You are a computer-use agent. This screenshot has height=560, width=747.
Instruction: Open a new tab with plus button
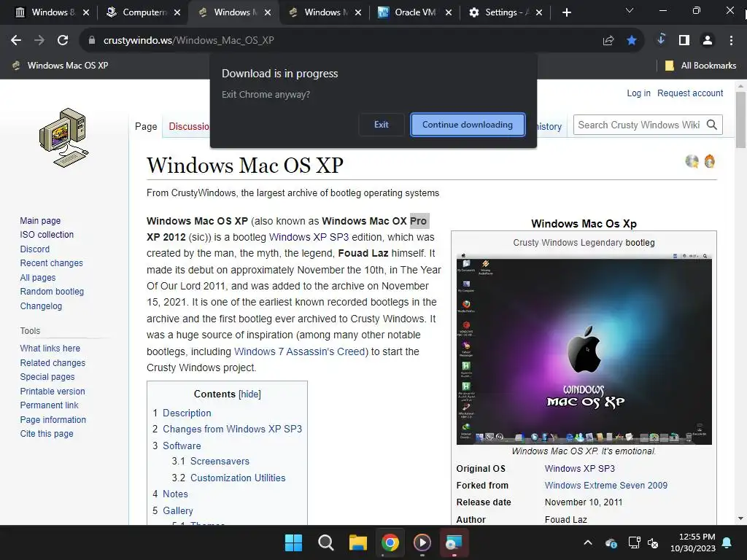point(566,12)
